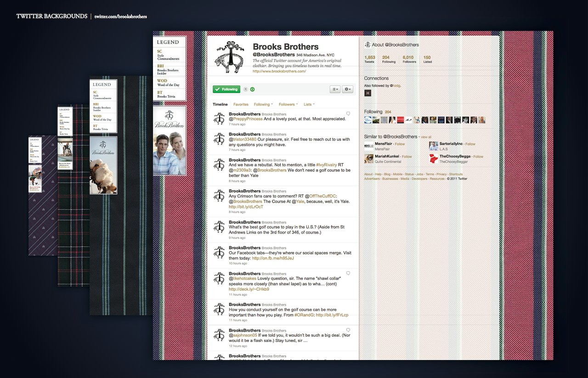Click the MariahKunkel eye avatar
588x378 pixels.
368,159
